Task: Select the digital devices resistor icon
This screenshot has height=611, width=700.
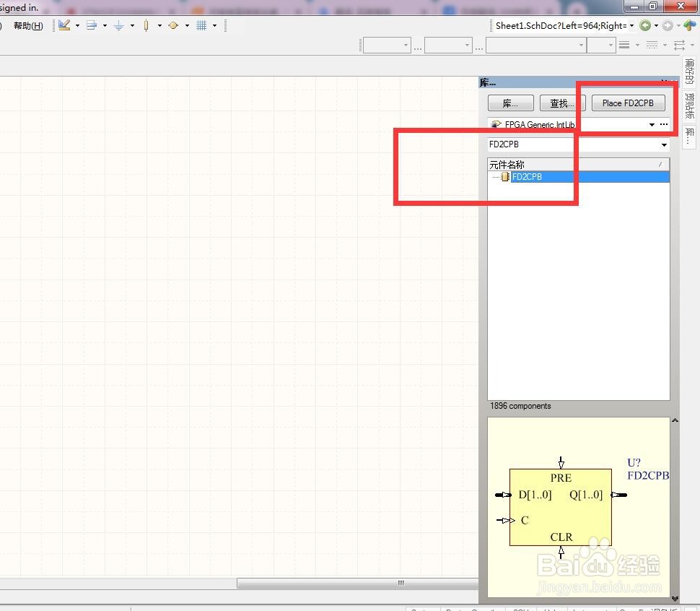Action: (146, 25)
